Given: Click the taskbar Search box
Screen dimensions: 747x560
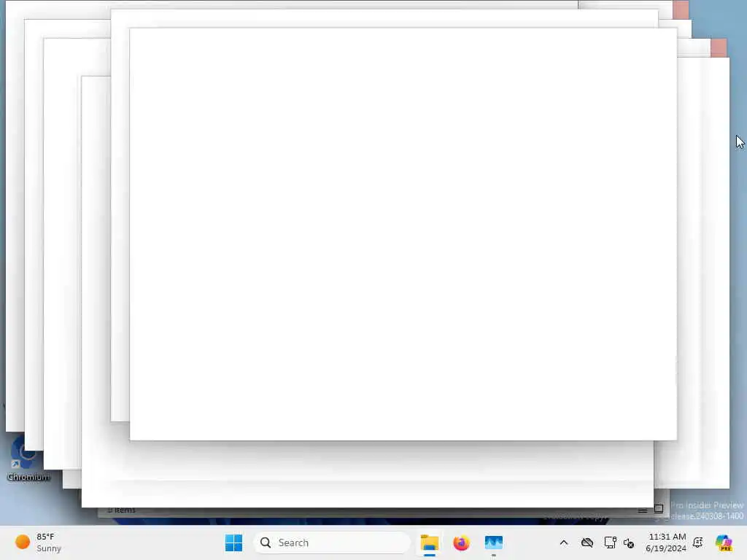Looking at the screenshot, I should [x=332, y=542].
